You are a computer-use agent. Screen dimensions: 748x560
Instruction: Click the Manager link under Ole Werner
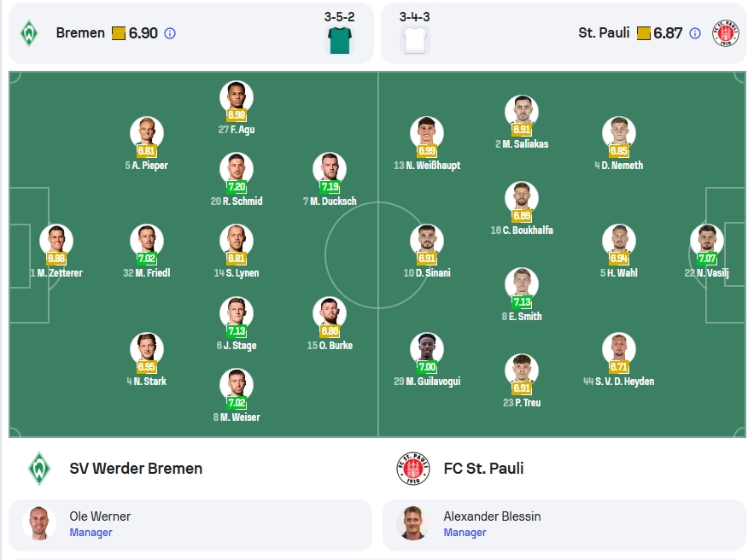tap(91, 533)
